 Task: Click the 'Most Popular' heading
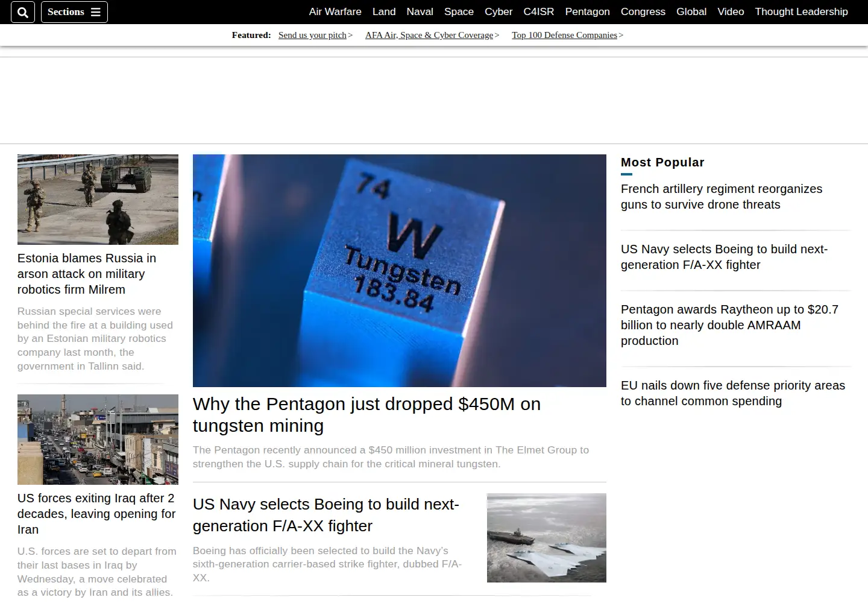click(x=662, y=162)
